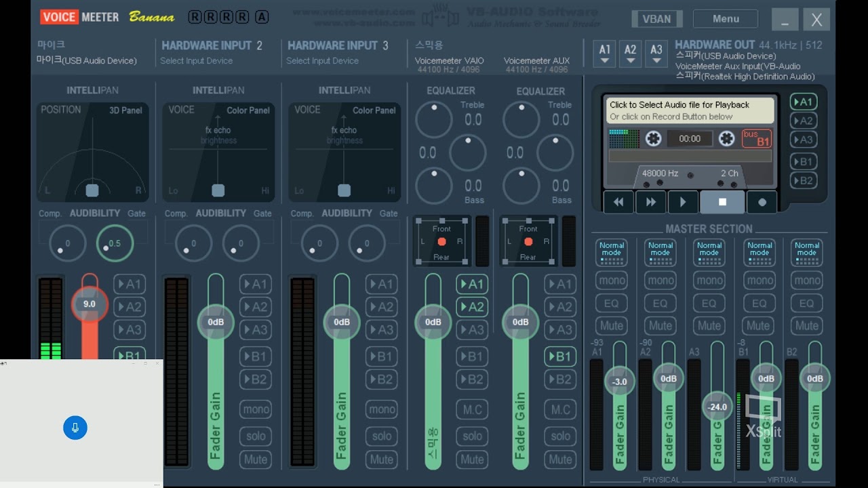
Task: Disable B1 routing on Voicemeeter AUX strip
Action: [x=560, y=357]
